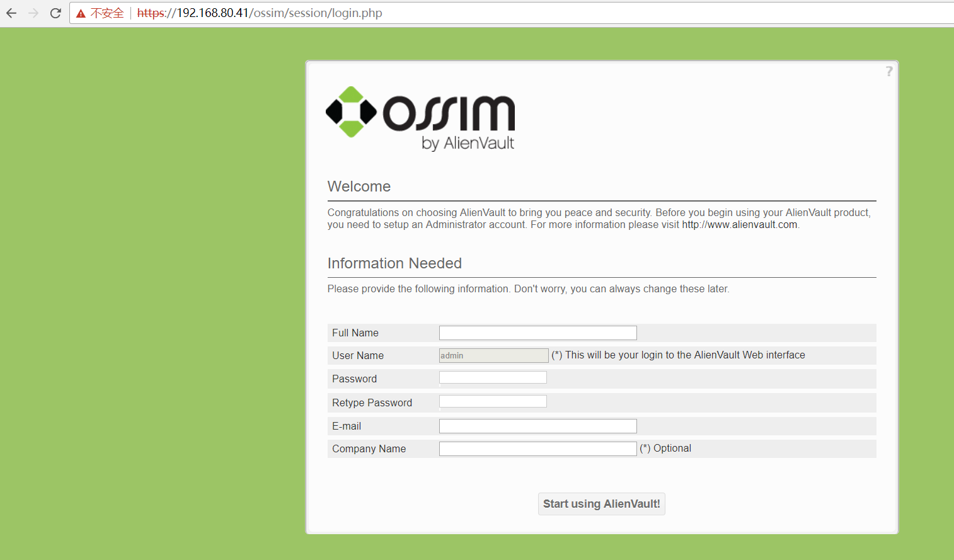Click the Company Name label

click(369, 449)
